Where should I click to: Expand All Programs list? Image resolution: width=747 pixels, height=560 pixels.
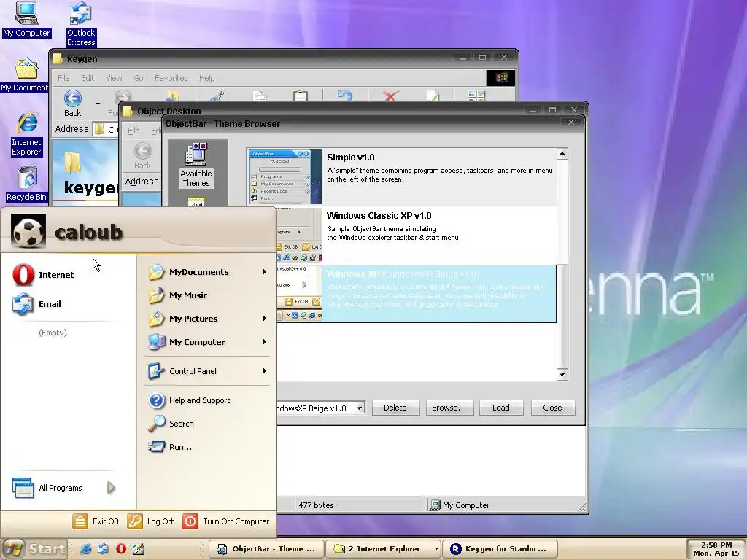(x=65, y=488)
